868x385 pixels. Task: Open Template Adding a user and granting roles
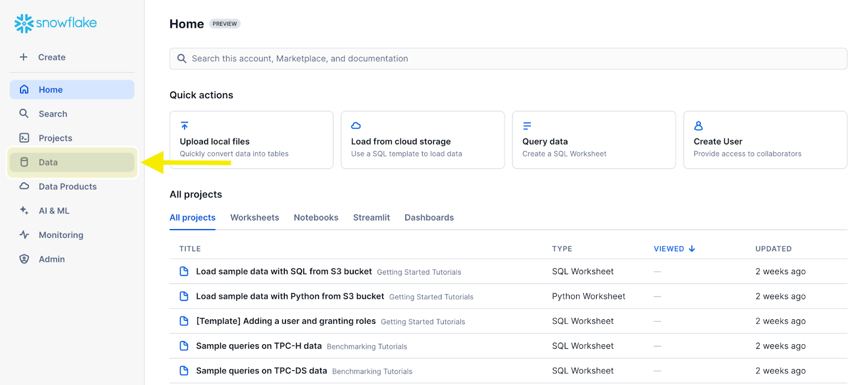[286, 321]
